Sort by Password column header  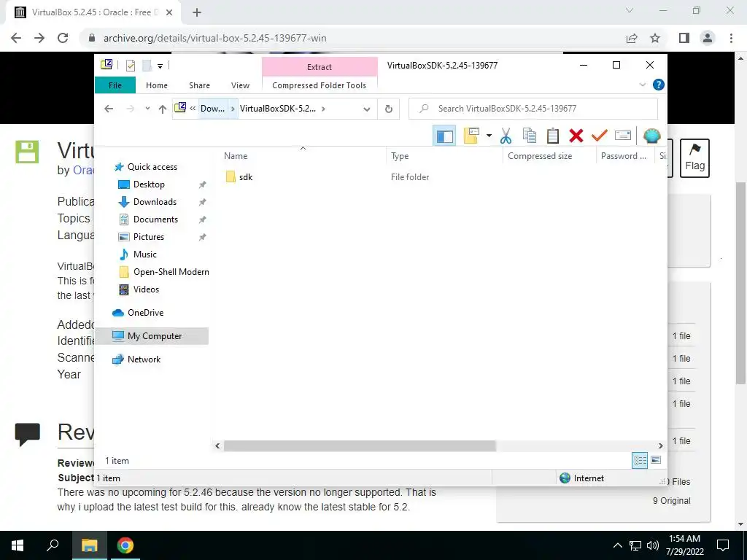pyautogui.click(x=625, y=156)
